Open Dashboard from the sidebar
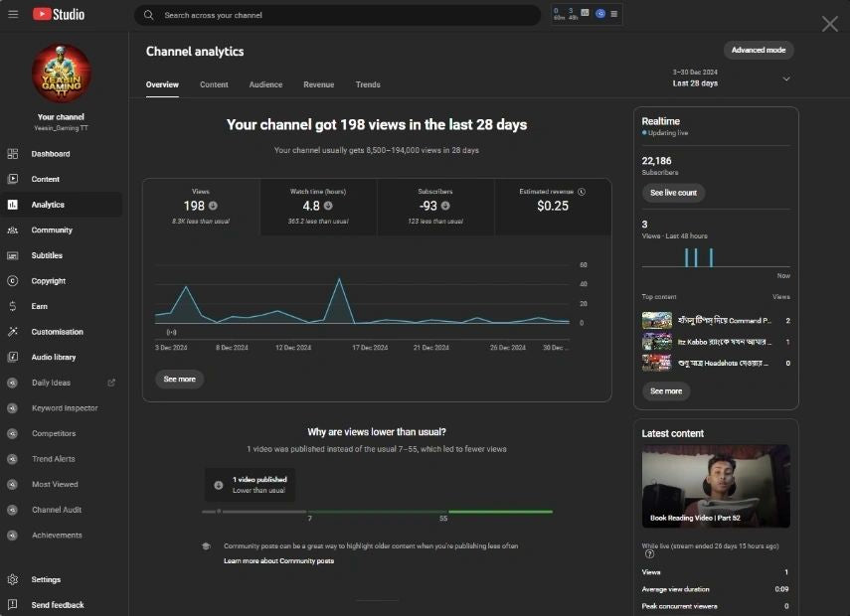Screen dimensions: 850x616 pos(50,154)
